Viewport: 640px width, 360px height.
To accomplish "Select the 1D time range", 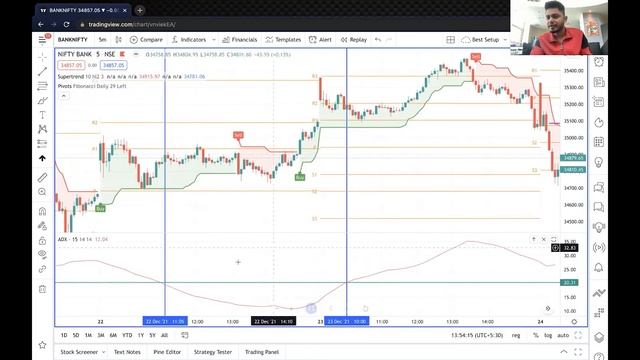I will tap(64, 335).
